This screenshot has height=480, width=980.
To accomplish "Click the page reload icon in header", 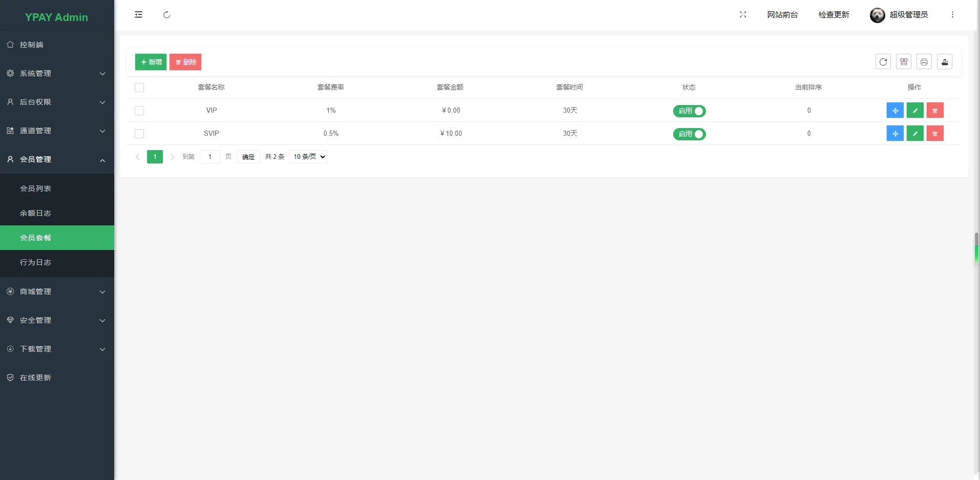I will click(x=166, y=15).
